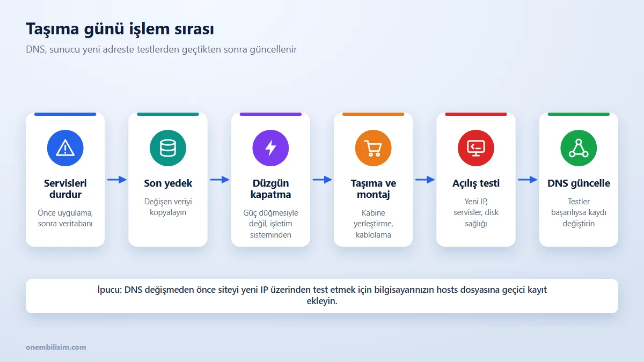Image resolution: width=644 pixels, height=362 pixels.
Task: Click the teal database backup icon
Action: [168, 147]
